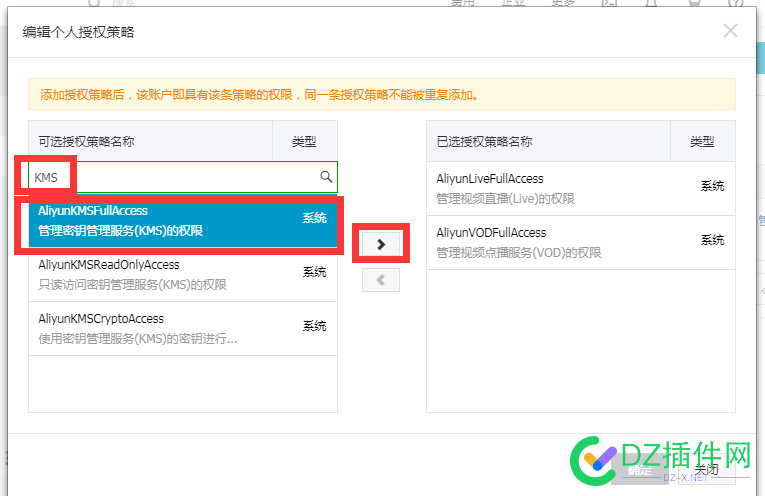Click the 只读访问密钥管理服务(KMS)的权限 description
Image resolution: width=765 pixels, height=496 pixels.
pos(133,284)
